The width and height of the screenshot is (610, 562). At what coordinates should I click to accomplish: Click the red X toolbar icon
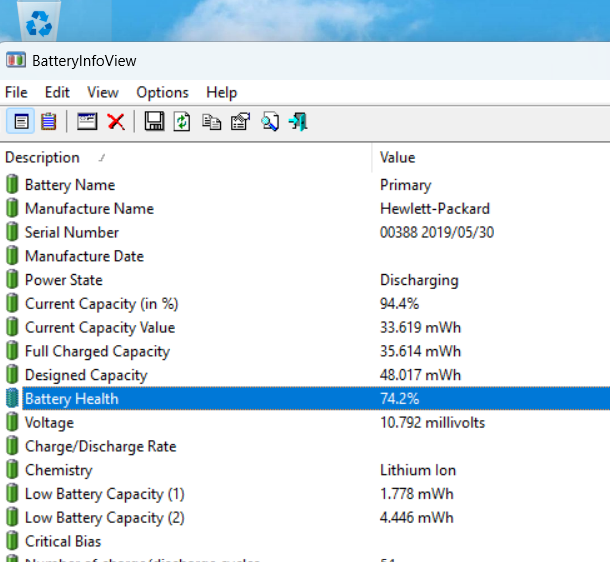point(116,121)
